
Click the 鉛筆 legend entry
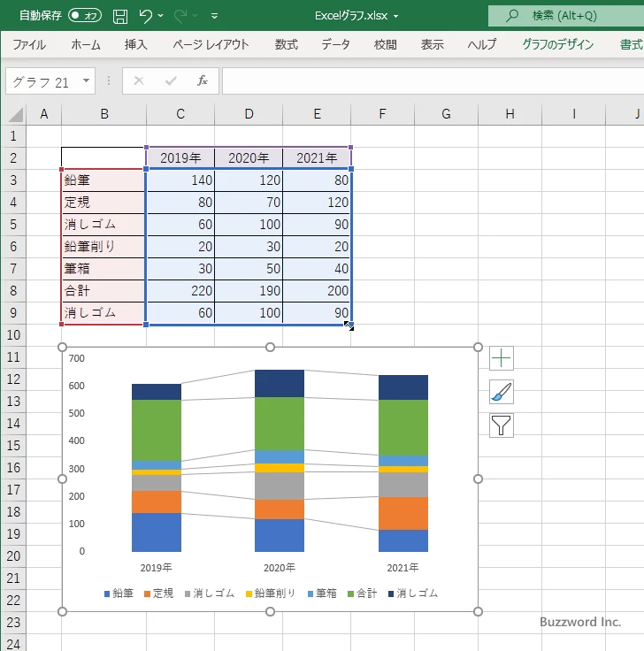(119, 594)
